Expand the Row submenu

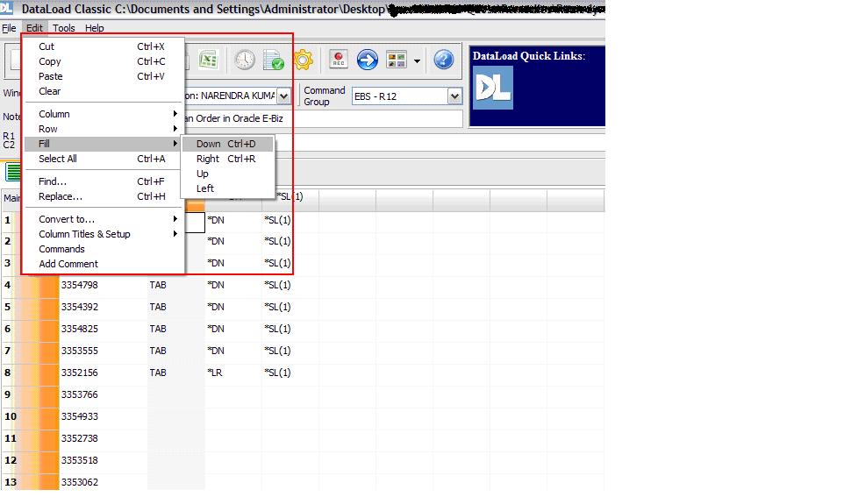(103, 129)
